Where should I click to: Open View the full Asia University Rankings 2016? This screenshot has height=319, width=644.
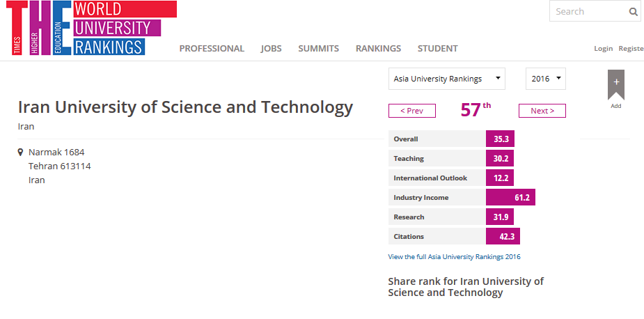tap(454, 257)
